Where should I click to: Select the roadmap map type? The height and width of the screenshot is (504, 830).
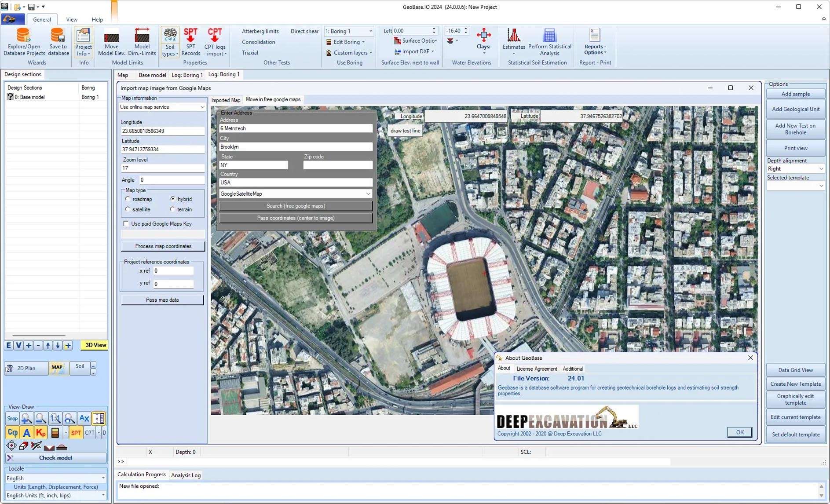(x=128, y=199)
